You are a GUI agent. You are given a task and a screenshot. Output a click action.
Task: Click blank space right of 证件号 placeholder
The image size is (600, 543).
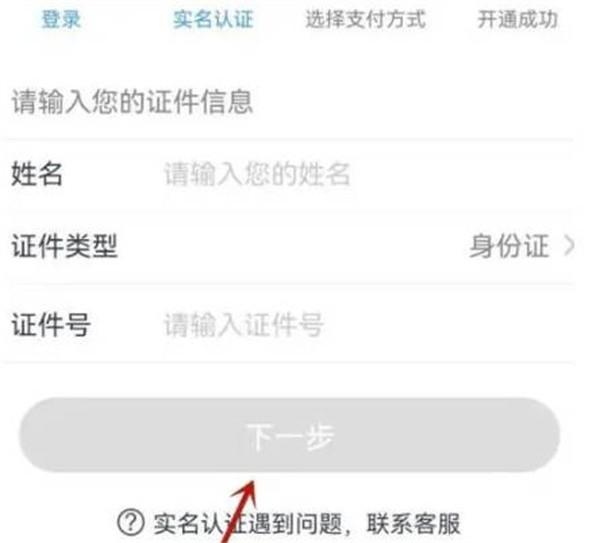pyautogui.click(x=448, y=325)
